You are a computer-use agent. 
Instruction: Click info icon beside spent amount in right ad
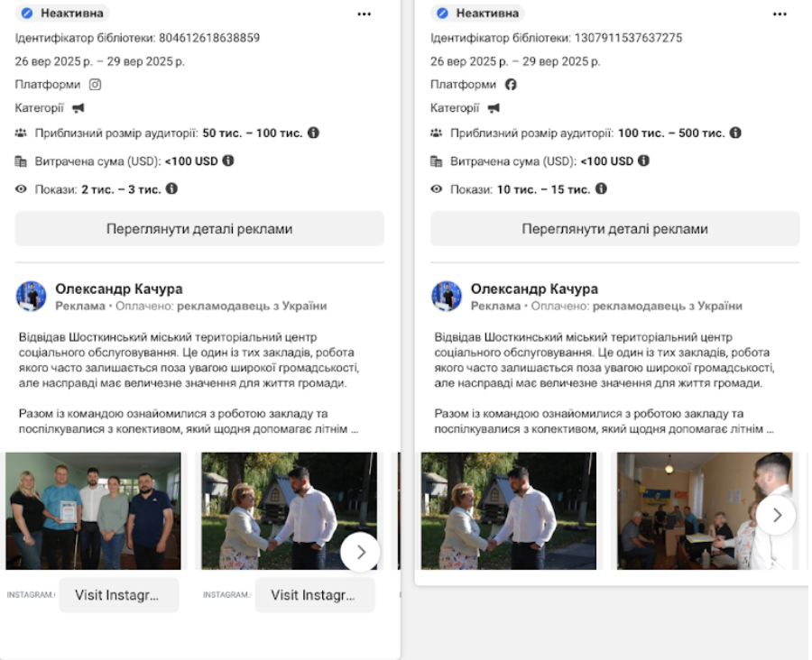(643, 160)
